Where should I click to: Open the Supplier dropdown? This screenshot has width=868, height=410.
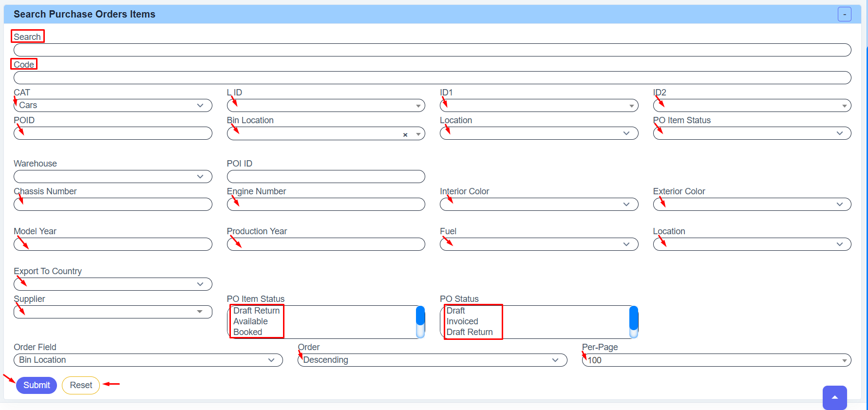[113, 312]
